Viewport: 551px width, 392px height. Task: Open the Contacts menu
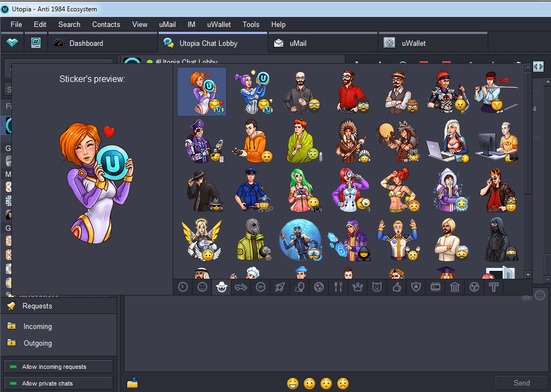click(x=106, y=25)
